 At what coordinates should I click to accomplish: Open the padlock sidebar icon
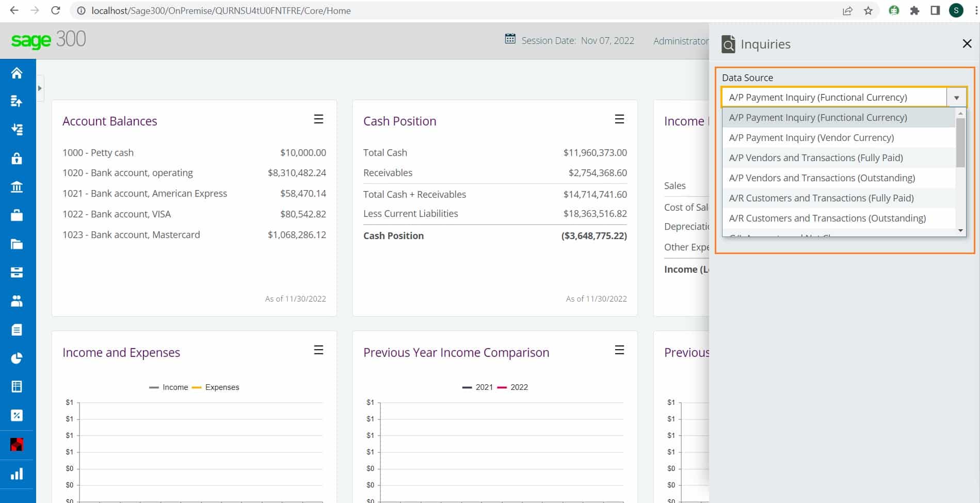tap(17, 158)
